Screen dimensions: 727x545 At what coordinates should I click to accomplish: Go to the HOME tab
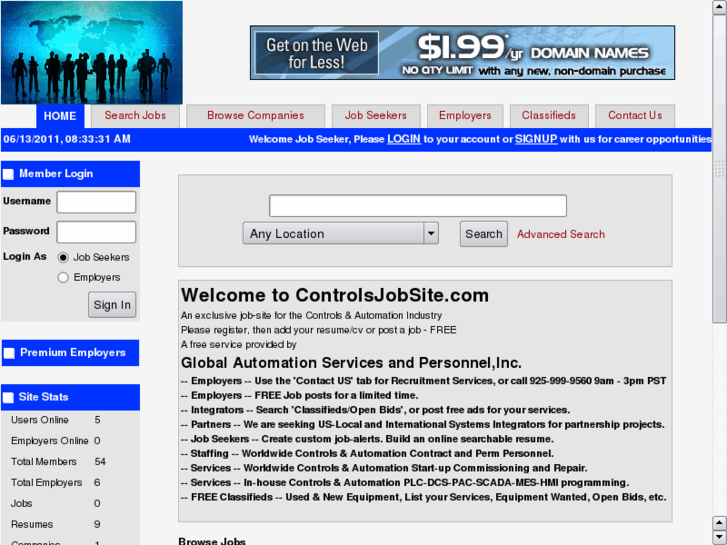point(60,116)
